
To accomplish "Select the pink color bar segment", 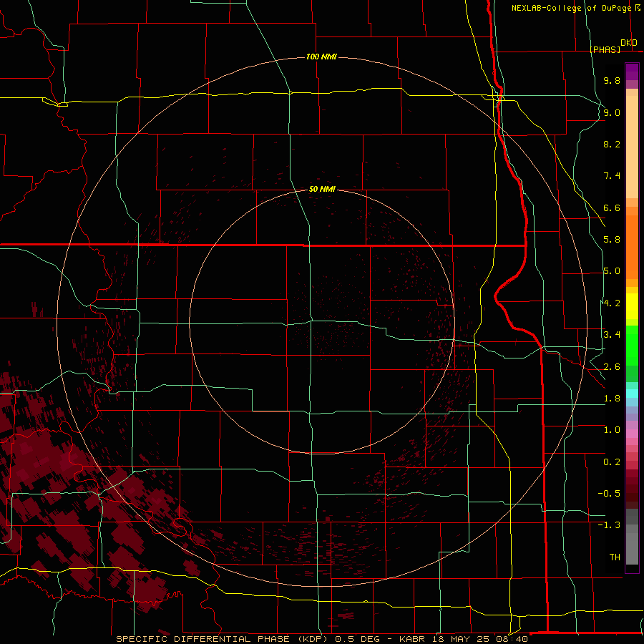I will pyautogui.click(x=632, y=434).
